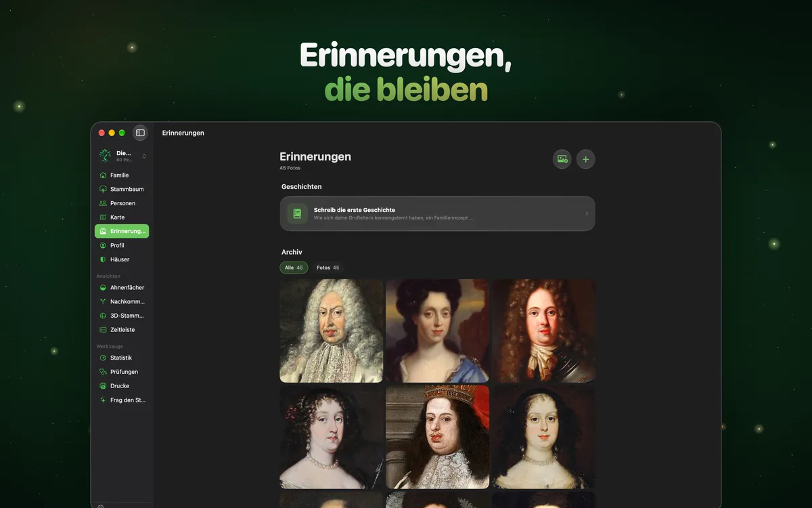
Task: Open the Nachkommen view
Action: [122, 301]
